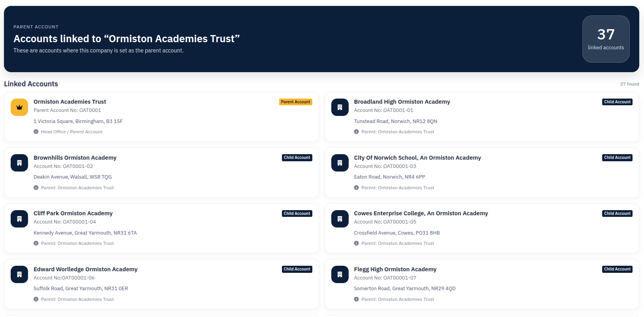The width and height of the screenshot is (644, 317).
Task: Click the building icon for Cliff Park Ormiston Academy
Action: coord(19,219)
